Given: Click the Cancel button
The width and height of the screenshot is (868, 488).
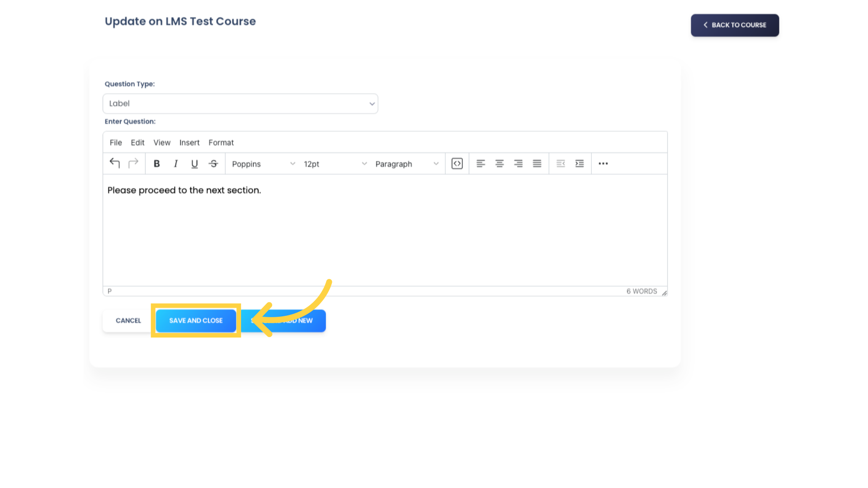Looking at the screenshot, I should coord(128,320).
